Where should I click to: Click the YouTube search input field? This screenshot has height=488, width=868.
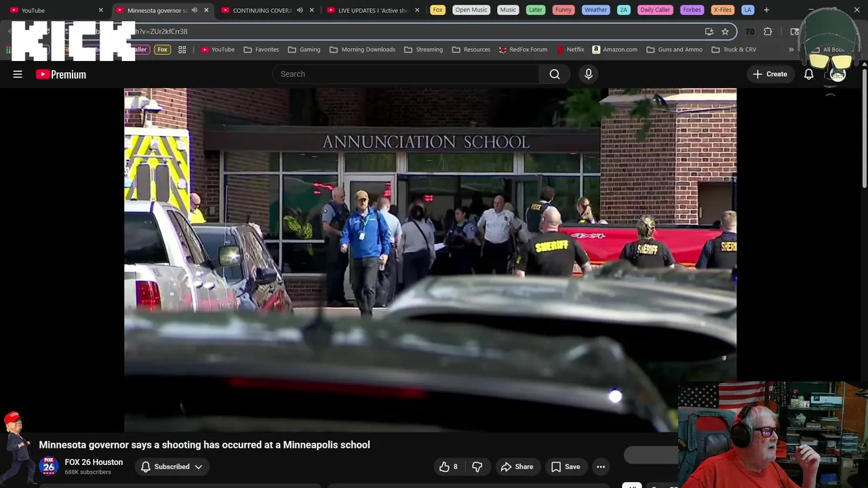click(406, 74)
